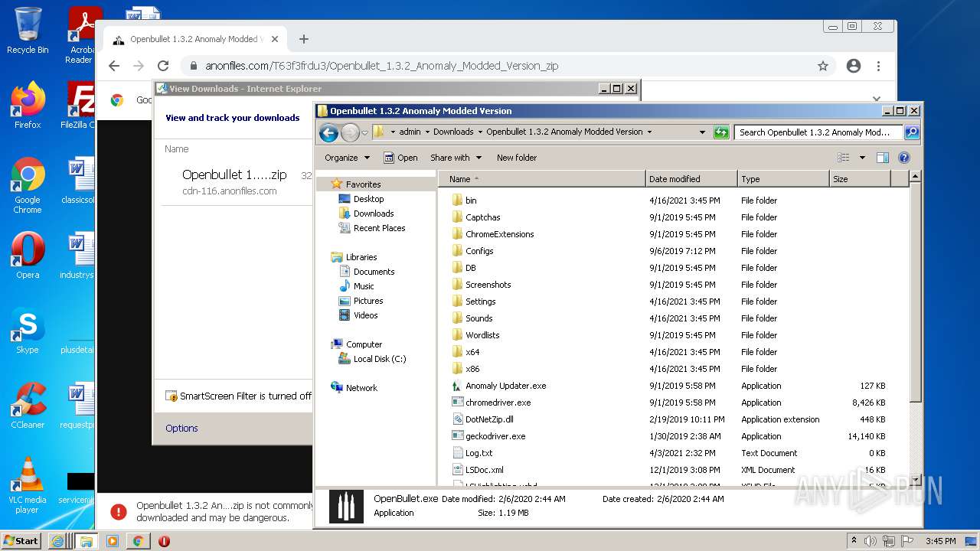Select geckodriver.exe file
The height and width of the screenshot is (551, 980).
(x=495, y=436)
